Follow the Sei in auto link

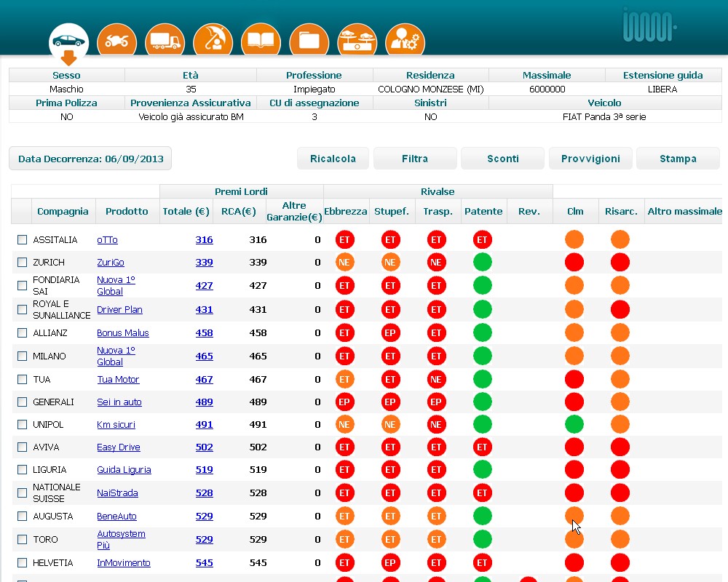point(119,402)
